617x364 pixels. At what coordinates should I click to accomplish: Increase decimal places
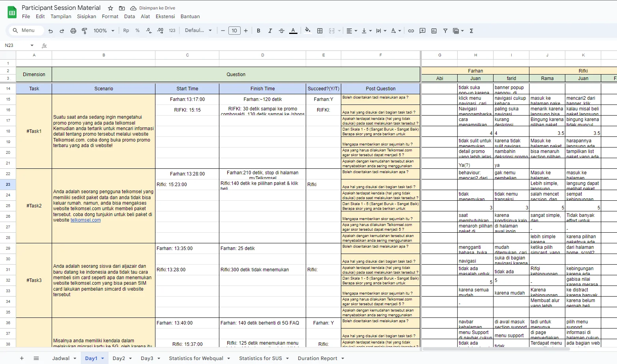click(160, 31)
